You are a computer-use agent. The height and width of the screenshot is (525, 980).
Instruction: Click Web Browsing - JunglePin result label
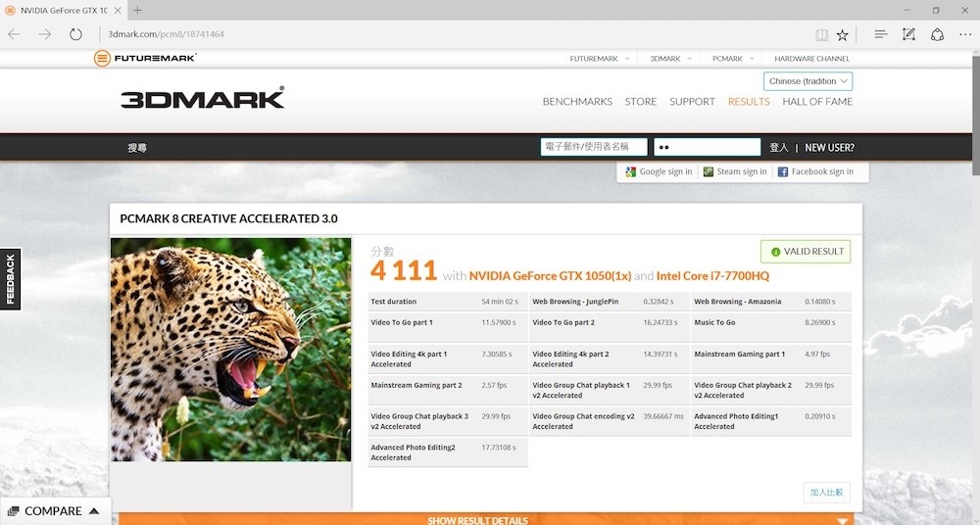point(575,302)
